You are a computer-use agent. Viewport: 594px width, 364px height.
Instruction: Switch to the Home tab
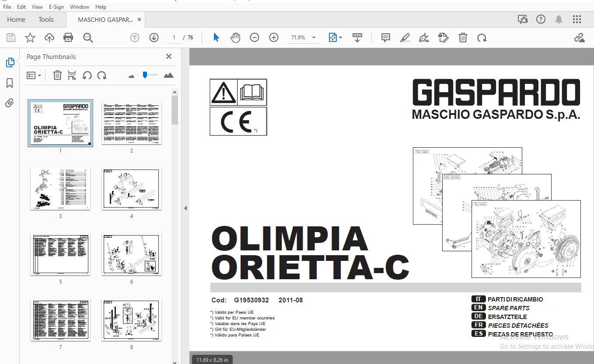pyautogui.click(x=16, y=19)
